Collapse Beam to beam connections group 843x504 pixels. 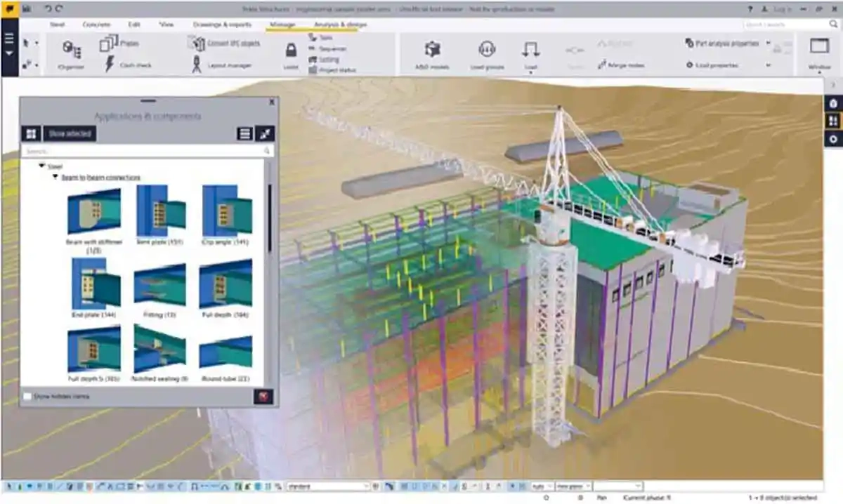55,178
